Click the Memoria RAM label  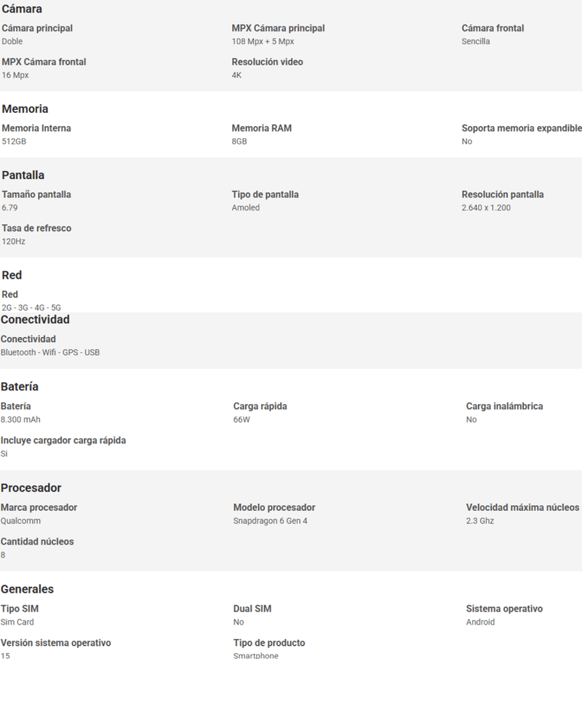tap(262, 128)
